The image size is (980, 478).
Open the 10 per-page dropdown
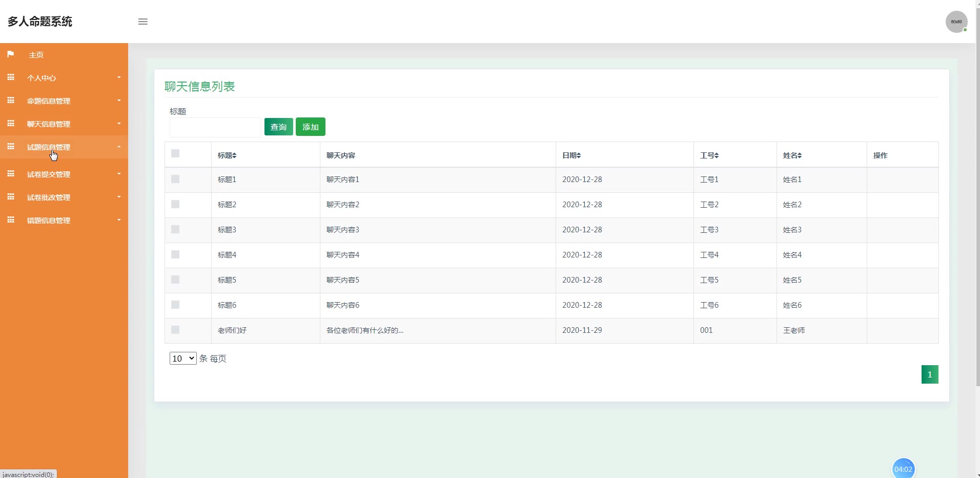pos(183,358)
